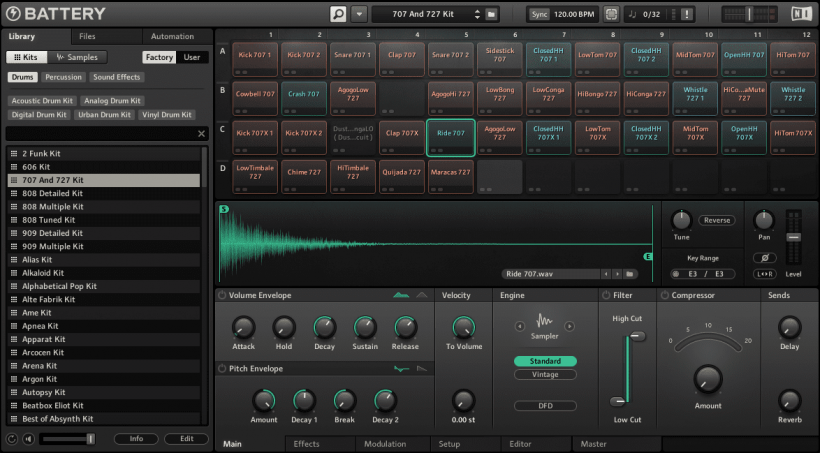Click the MIDI learn circle in Key Range
The height and width of the screenshot is (453, 820).
[x=676, y=274]
